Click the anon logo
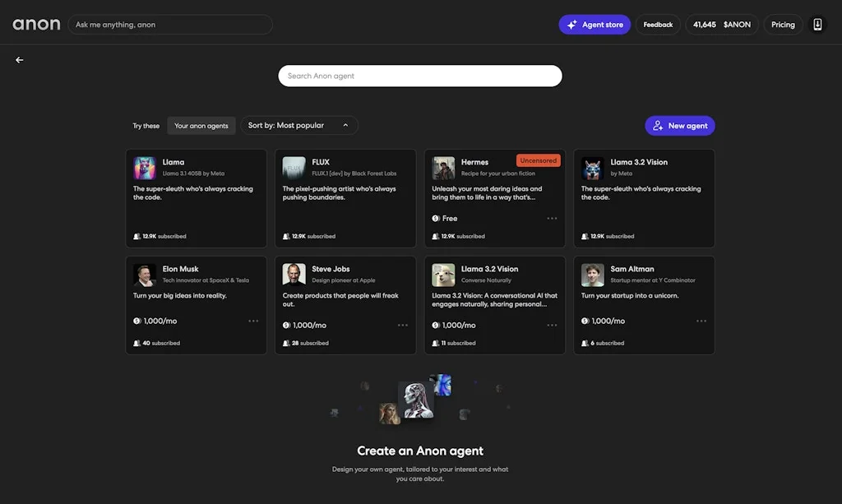The height and width of the screenshot is (504, 842). tap(36, 24)
